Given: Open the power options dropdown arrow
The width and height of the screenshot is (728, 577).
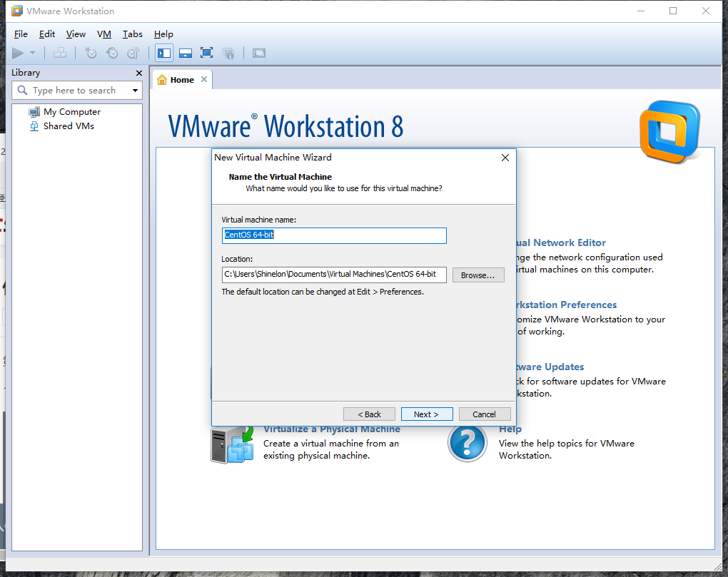Looking at the screenshot, I should coord(33,53).
